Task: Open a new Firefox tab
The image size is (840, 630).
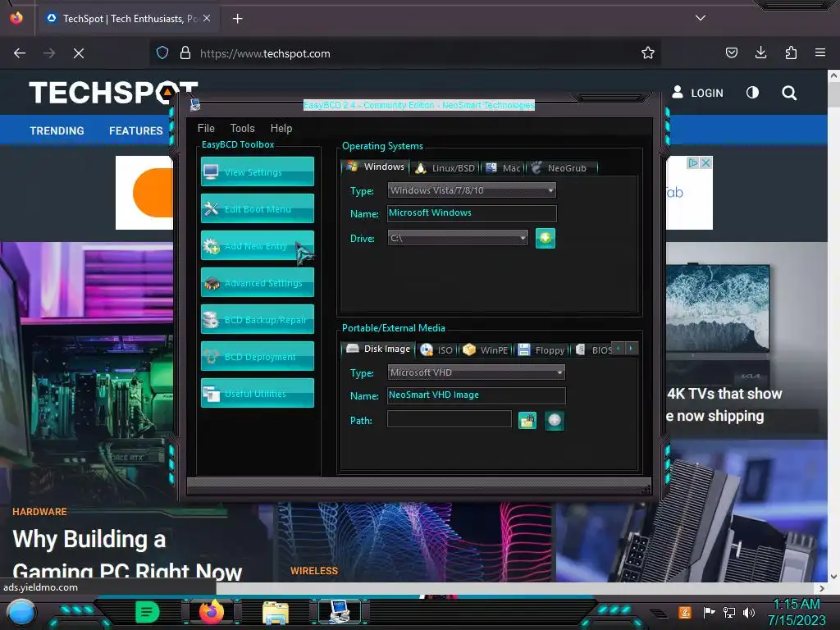Action: pyautogui.click(x=237, y=19)
